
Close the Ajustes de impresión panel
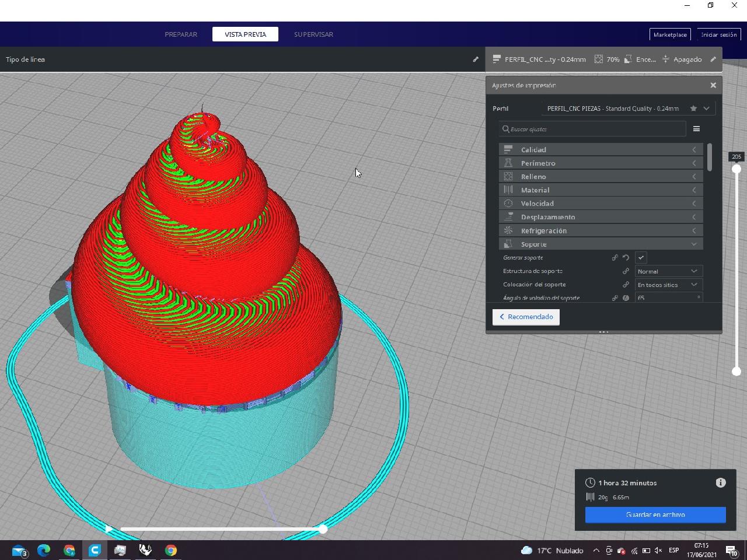click(x=713, y=85)
